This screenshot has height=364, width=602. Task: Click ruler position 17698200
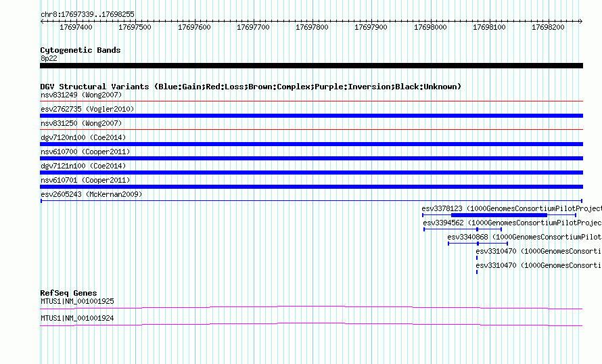[549, 27]
